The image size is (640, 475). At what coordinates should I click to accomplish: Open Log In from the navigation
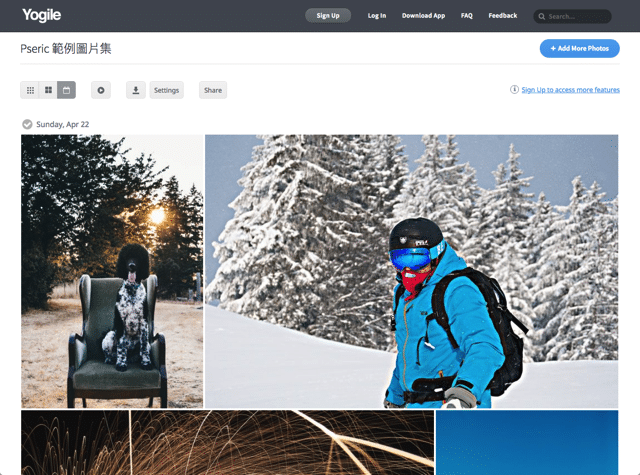click(x=377, y=16)
